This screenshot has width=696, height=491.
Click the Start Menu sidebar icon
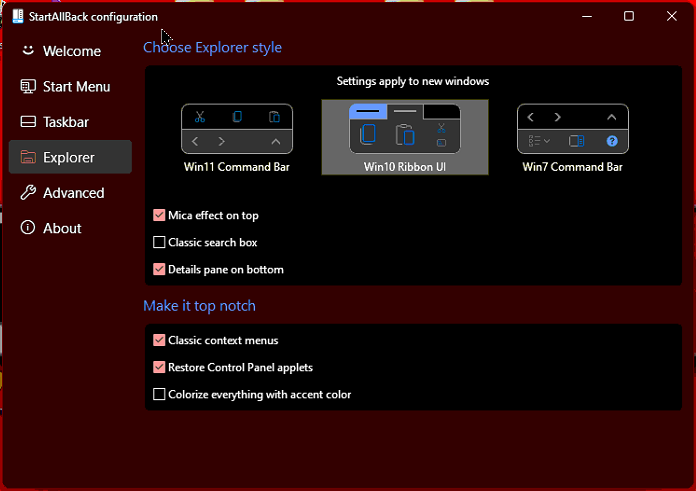(x=28, y=87)
